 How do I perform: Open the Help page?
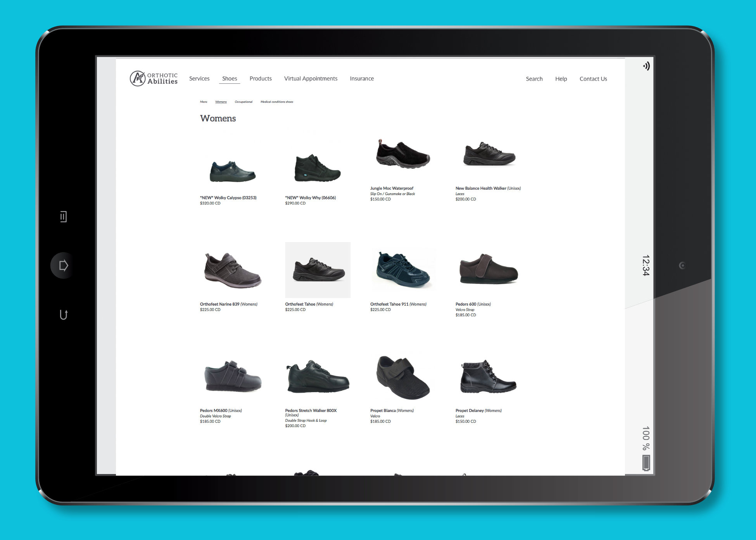(x=561, y=79)
